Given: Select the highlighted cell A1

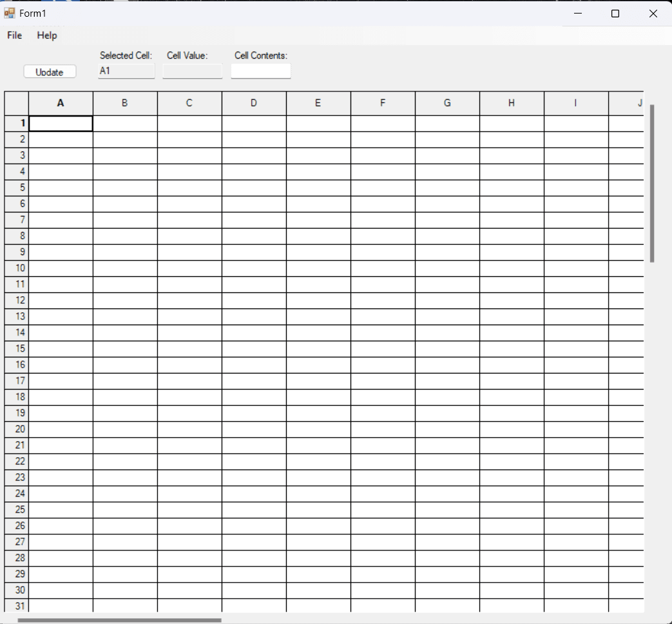Looking at the screenshot, I should point(61,123).
